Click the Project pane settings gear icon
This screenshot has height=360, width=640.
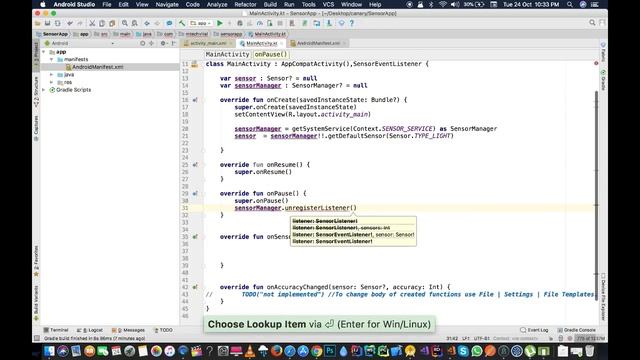[x=163, y=43]
